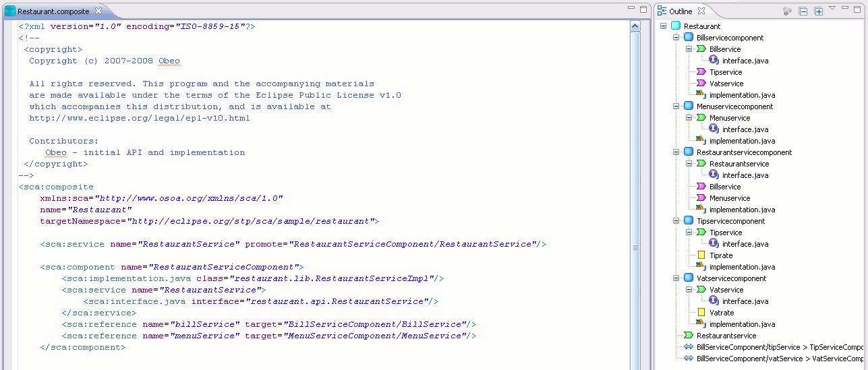Click the xml version declaration line

pyautogui.click(x=137, y=26)
